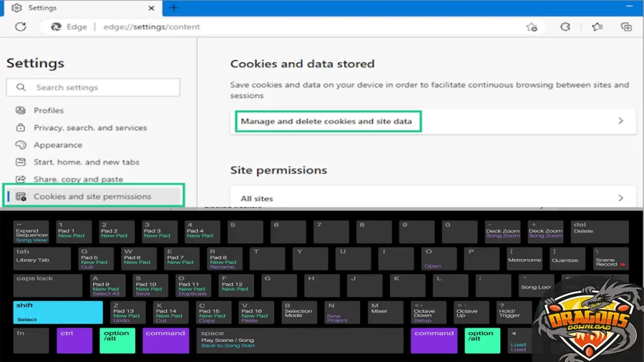Open the Favorites list icon
The width and height of the screenshot is (644, 362).
point(597,27)
